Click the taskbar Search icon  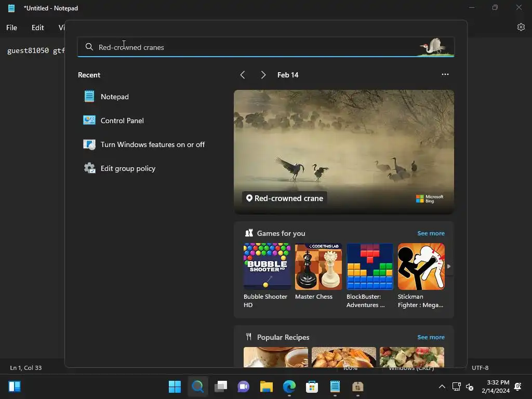tap(198, 387)
